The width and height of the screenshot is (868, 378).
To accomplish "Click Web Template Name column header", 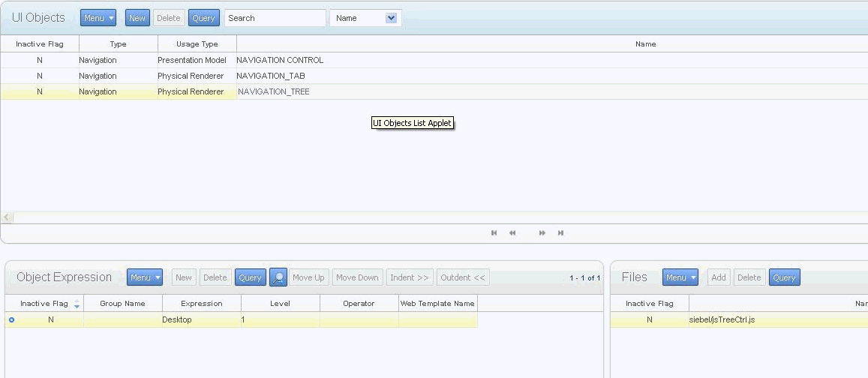I will click(x=438, y=303).
